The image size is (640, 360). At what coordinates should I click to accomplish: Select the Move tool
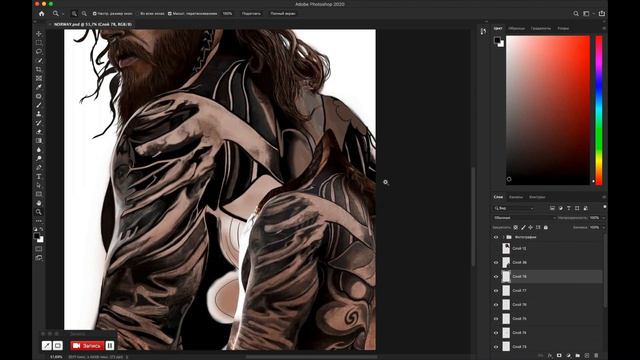coord(39,33)
